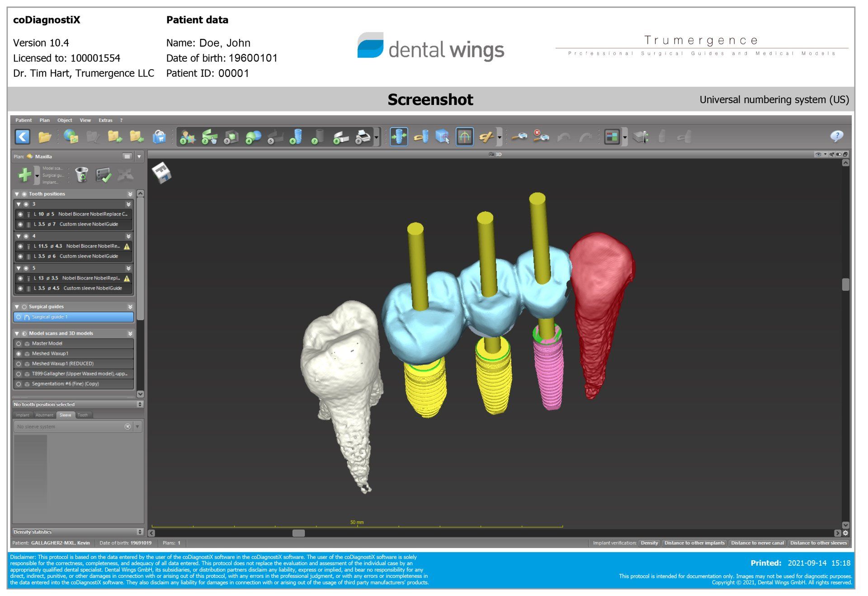The height and width of the screenshot is (596, 868).
Task: Click the blue back arrow icon
Action: coord(23,137)
